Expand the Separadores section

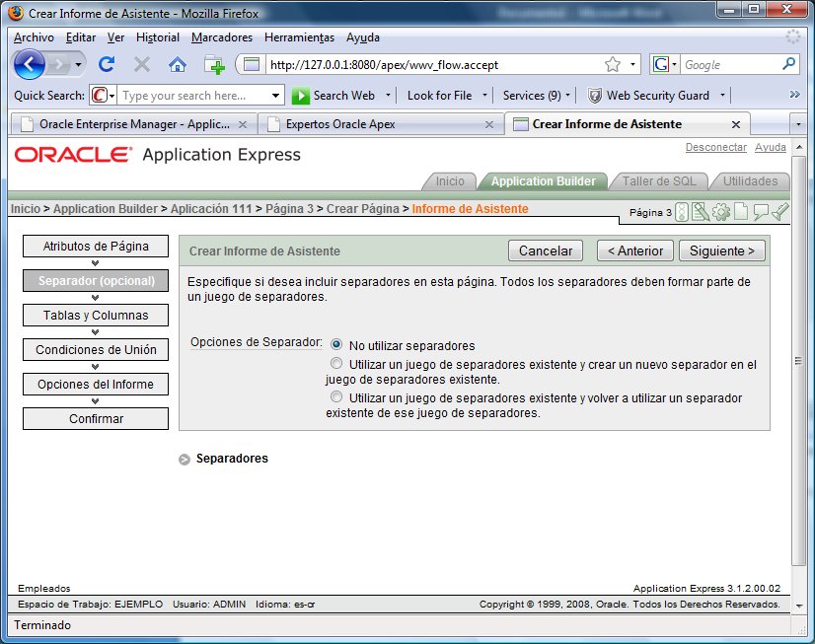[x=184, y=460]
